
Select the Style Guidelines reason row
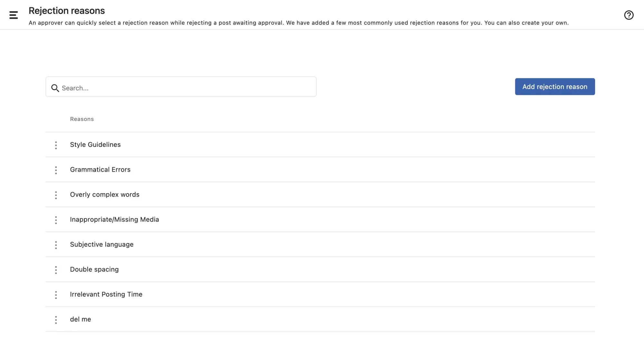tap(95, 145)
